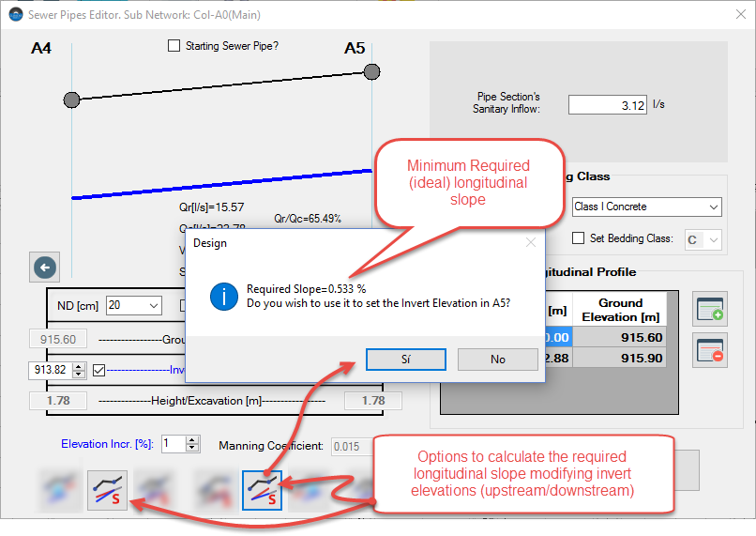
Task: Click the Sanitary Inflow input field
Action: pos(607,105)
